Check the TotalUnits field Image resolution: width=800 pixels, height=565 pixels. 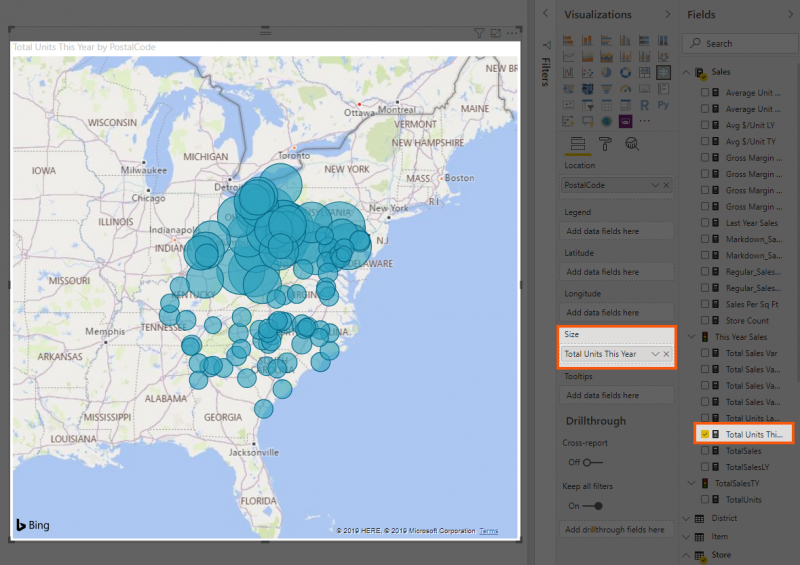(x=705, y=499)
